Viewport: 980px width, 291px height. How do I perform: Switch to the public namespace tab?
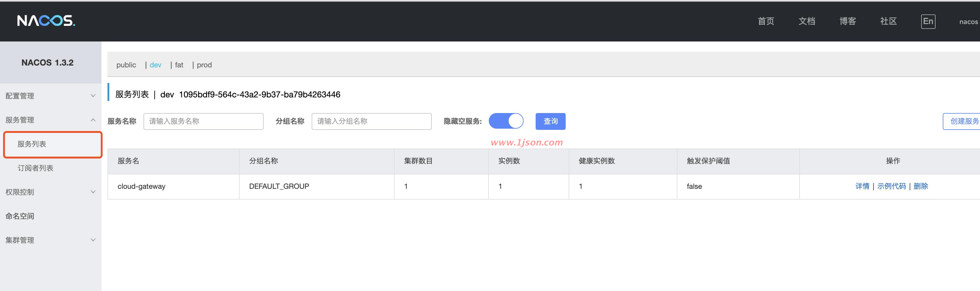click(x=126, y=65)
